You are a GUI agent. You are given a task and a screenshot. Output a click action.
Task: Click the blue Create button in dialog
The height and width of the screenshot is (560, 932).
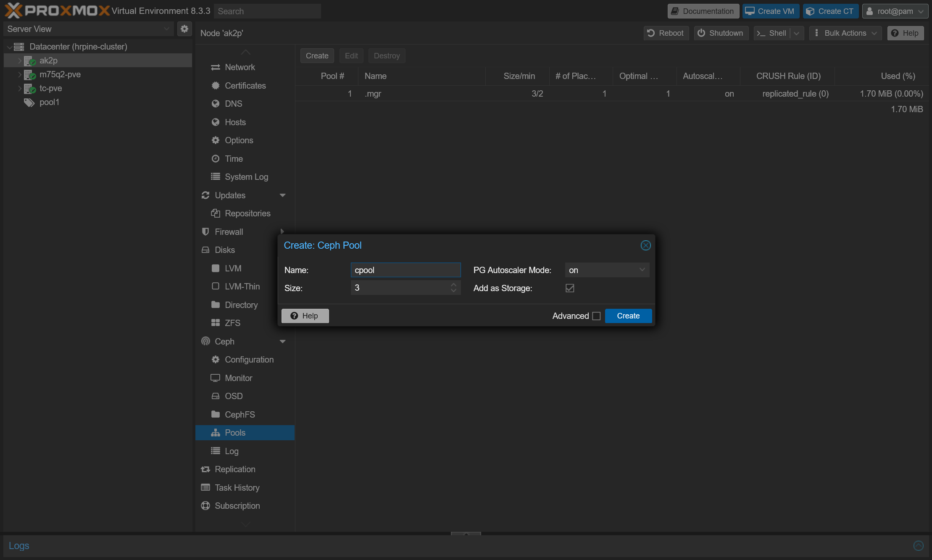628,316
